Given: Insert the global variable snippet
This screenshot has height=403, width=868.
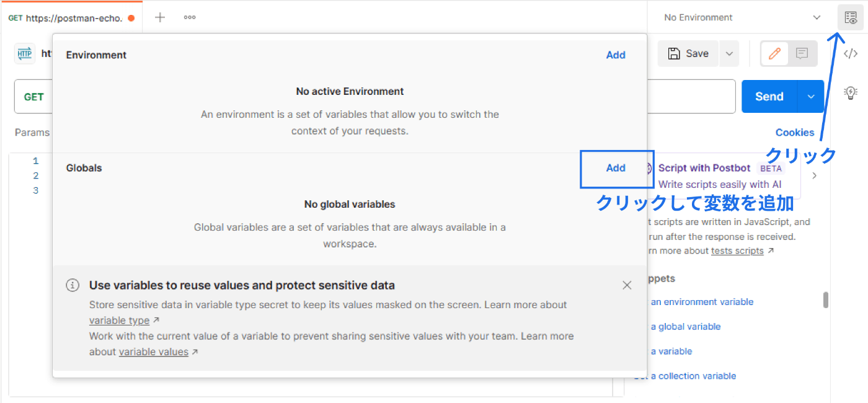Looking at the screenshot, I should [686, 327].
